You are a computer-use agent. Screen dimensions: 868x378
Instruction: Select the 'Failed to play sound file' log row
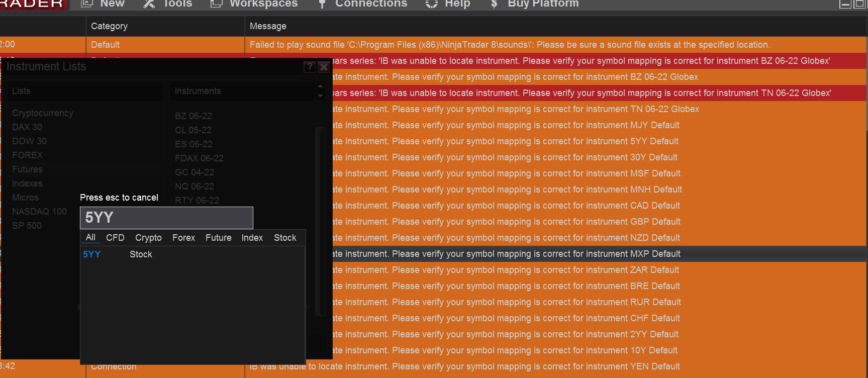[433, 45]
